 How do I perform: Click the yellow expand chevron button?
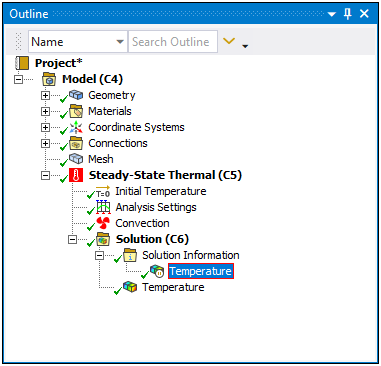[x=229, y=41]
